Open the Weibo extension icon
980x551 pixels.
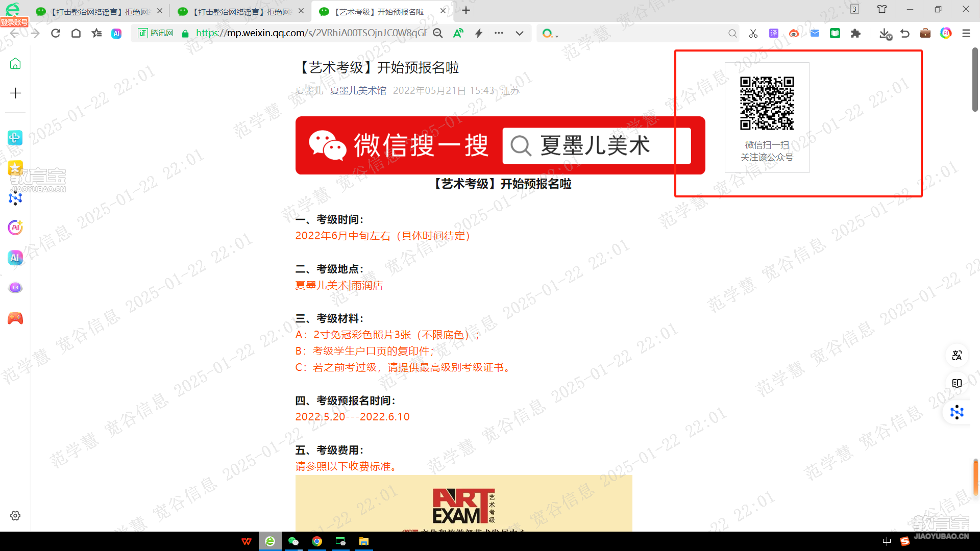point(794,34)
